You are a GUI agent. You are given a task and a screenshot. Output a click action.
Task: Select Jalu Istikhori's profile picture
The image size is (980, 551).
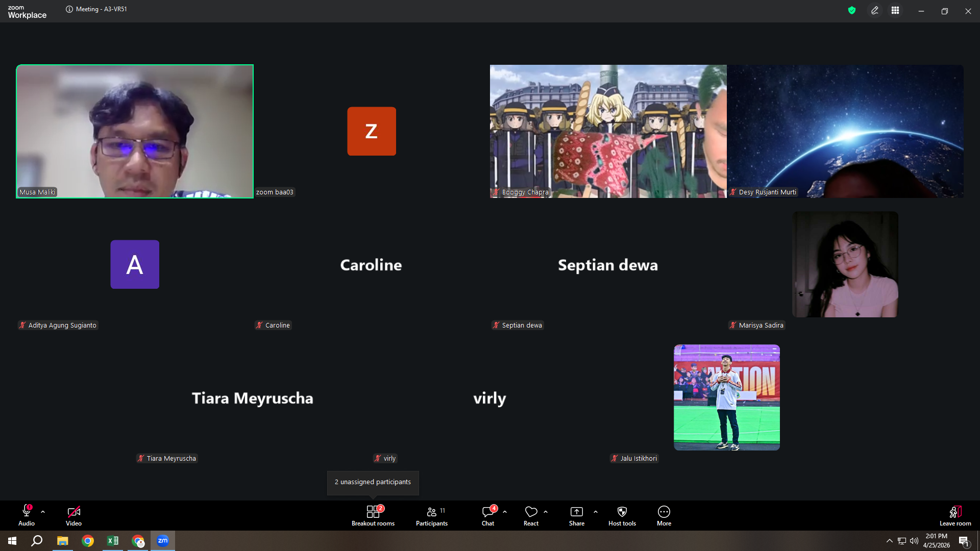click(727, 397)
